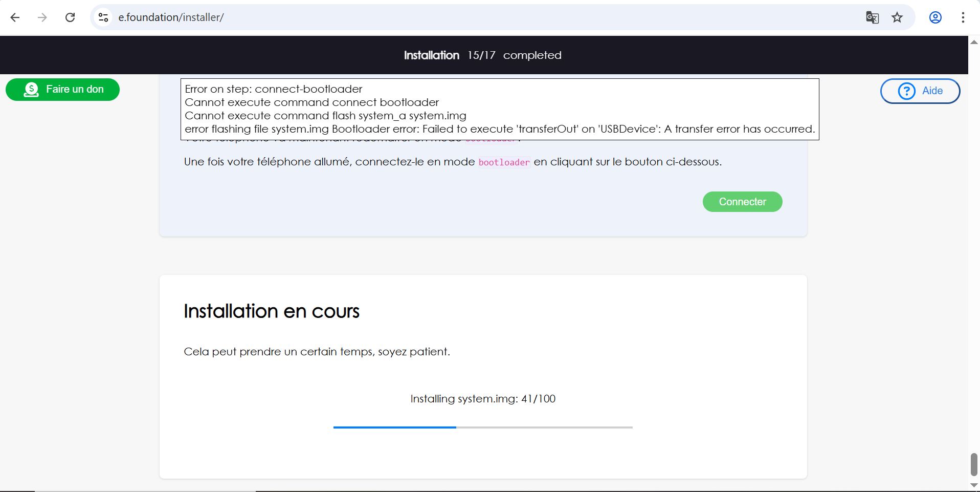The image size is (980, 492).
Task: Click the error message box
Action: click(499, 109)
